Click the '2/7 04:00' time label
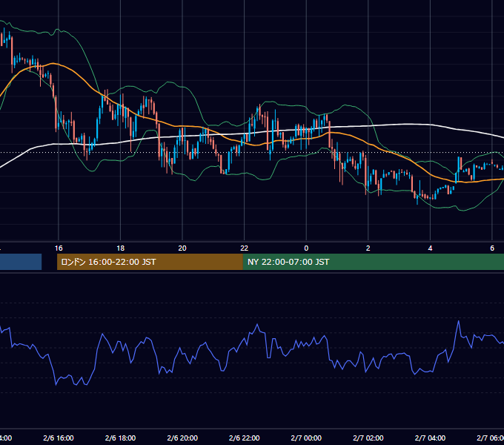This screenshot has height=445, width=504. pos(430,438)
